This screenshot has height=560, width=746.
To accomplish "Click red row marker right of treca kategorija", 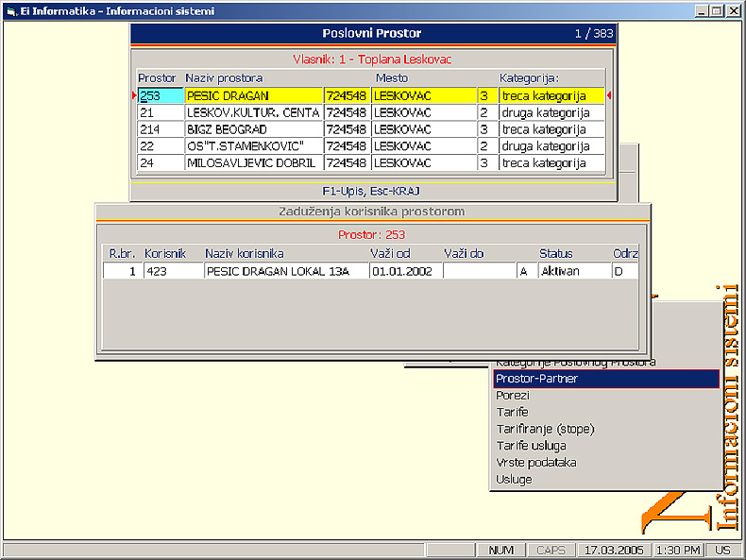I will coord(609,95).
